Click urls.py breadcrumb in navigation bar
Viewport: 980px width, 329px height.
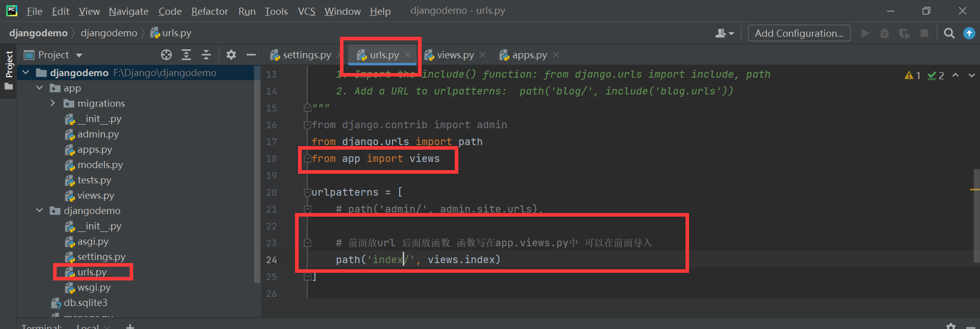pyautogui.click(x=171, y=33)
